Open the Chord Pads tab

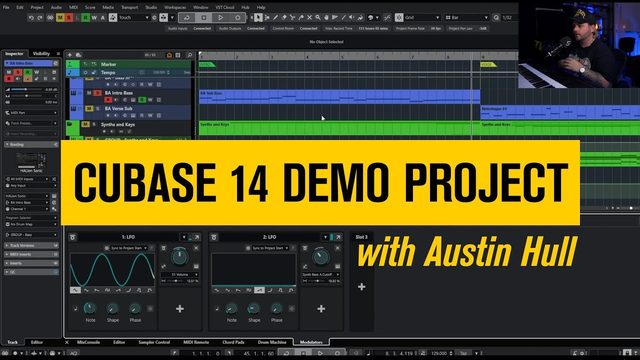233,342
